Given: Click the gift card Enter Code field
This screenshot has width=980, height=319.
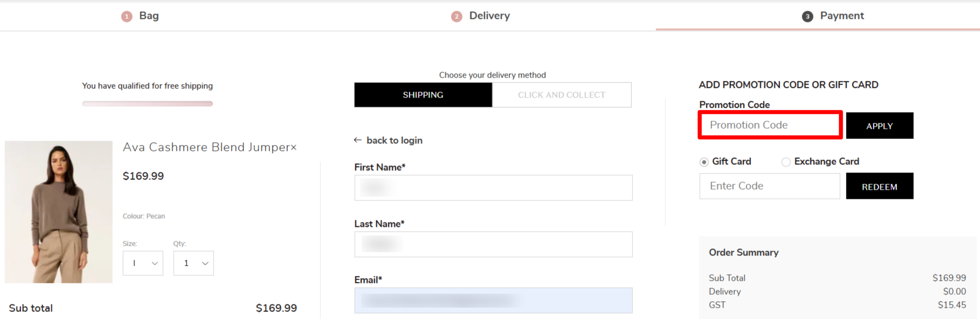Looking at the screenshot, I should 769,186.
